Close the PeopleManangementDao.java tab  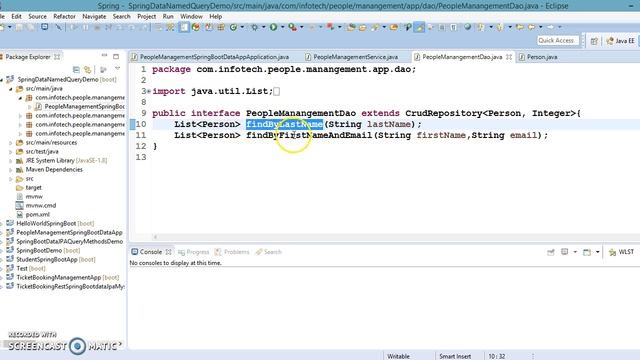(509, 57)
